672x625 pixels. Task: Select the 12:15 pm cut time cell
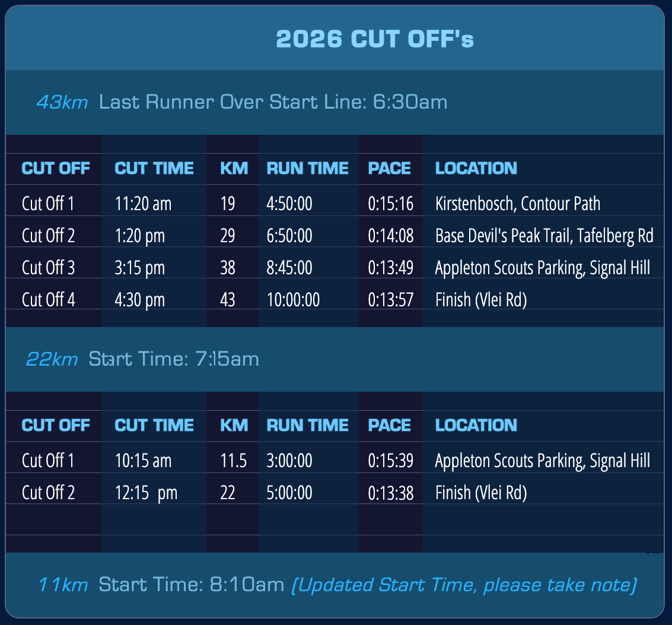tap(146, 493)
